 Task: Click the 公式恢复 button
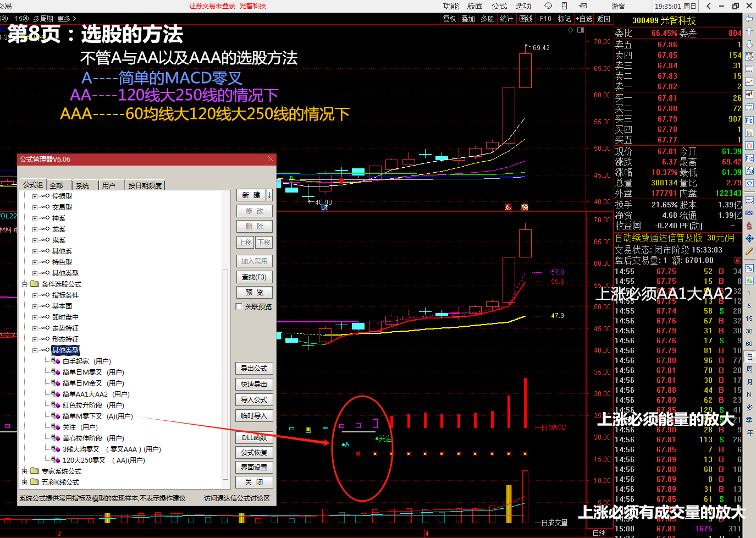[255, 452]
